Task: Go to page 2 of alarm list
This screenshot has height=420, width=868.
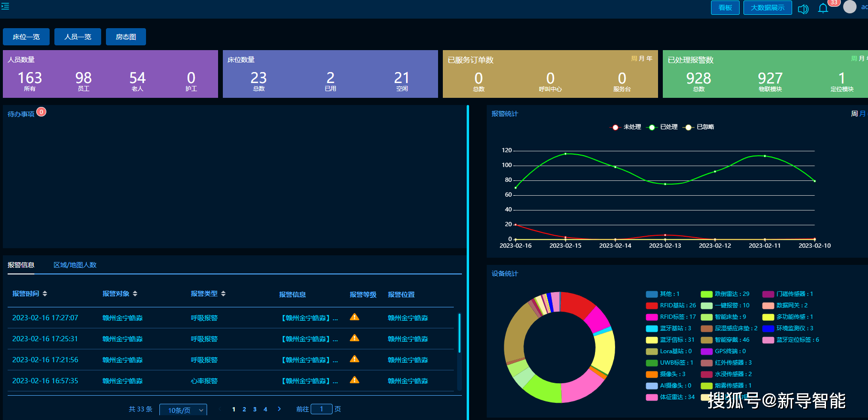Action: (244, 409)
